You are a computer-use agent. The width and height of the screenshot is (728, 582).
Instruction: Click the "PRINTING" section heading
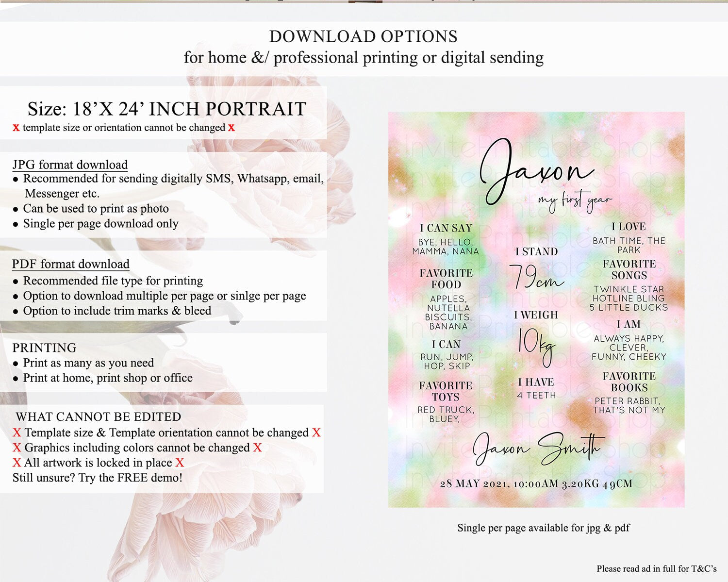[x=44, y=348]
